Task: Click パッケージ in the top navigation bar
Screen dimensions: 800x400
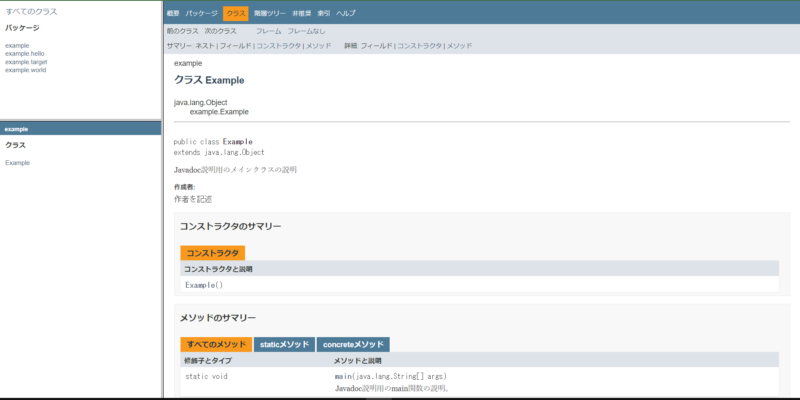Action: coord(201,13)
